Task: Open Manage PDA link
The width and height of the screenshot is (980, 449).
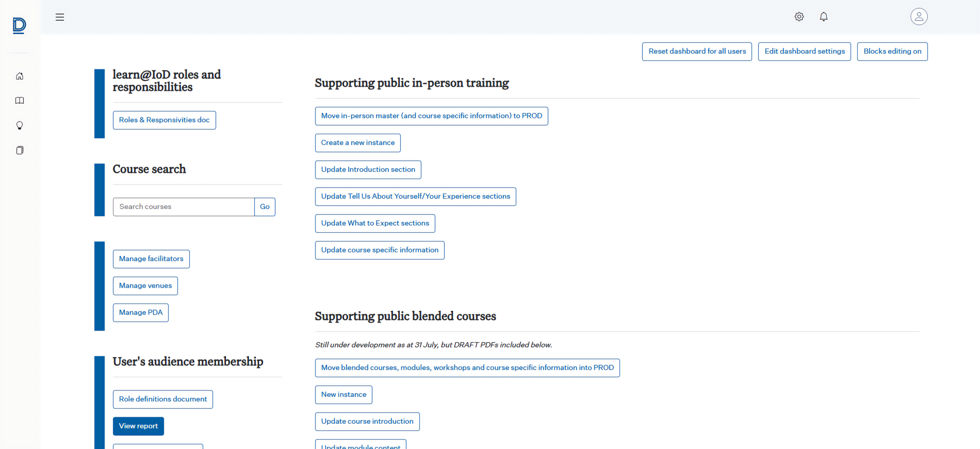Action: pyautogui.click(x=140, y=313)
